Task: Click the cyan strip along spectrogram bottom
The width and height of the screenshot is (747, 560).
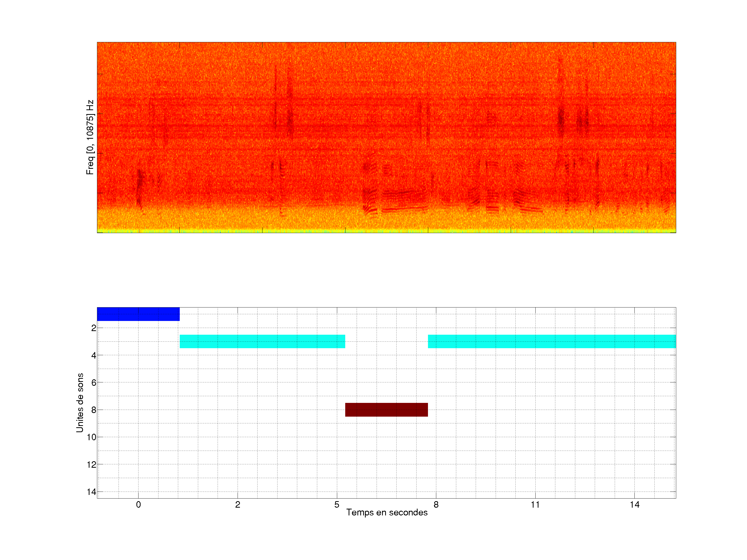Action: point(386,232)
